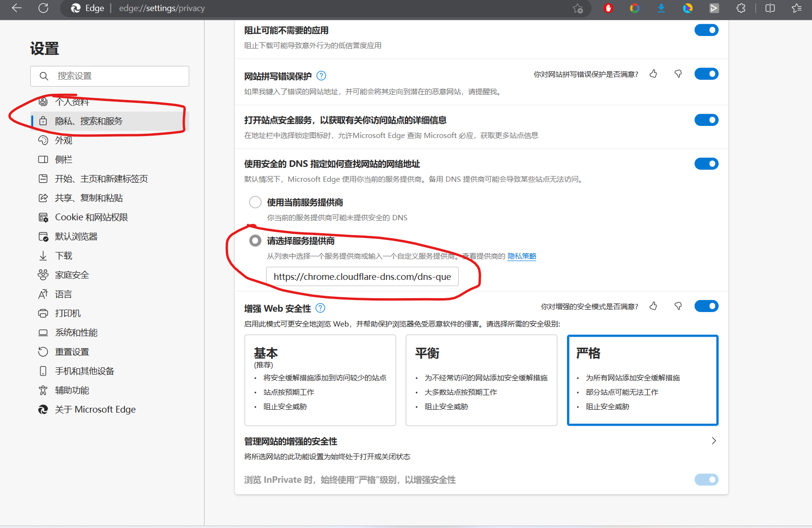Select 使用当前服务提供商 radio button
This screenshot has width=812, height=528.
pyautogui.click(x=255, y=202)
